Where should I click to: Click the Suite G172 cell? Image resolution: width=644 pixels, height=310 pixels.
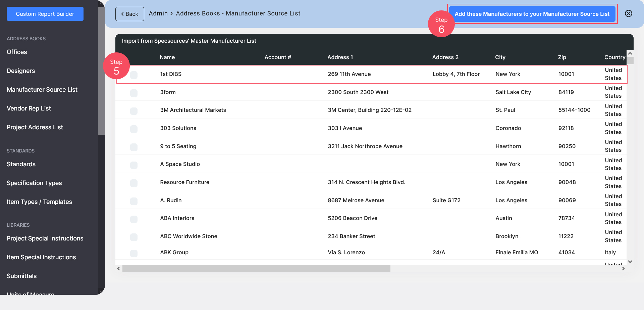click(446, 200)
